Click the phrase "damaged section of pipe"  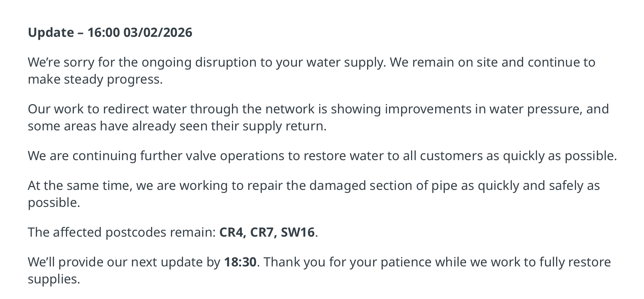(x=367, y=186)
